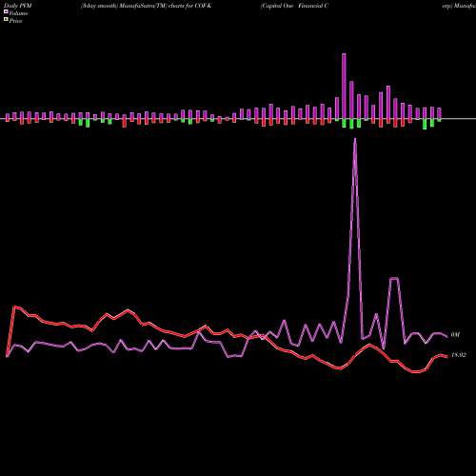This screenshot has width=476, height=476.
Task: Click the 'Volume' legend label
Action: coord(18,13)
